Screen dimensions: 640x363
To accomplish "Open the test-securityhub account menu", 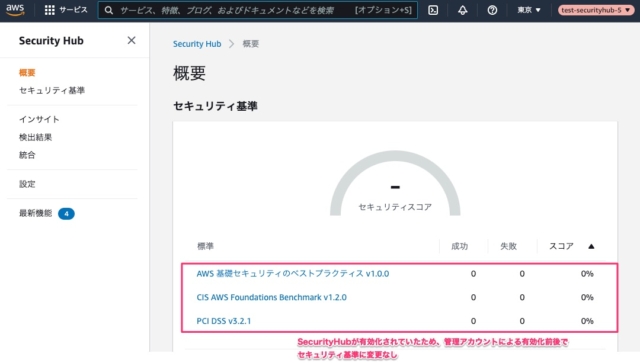I will tap(596, 10).
